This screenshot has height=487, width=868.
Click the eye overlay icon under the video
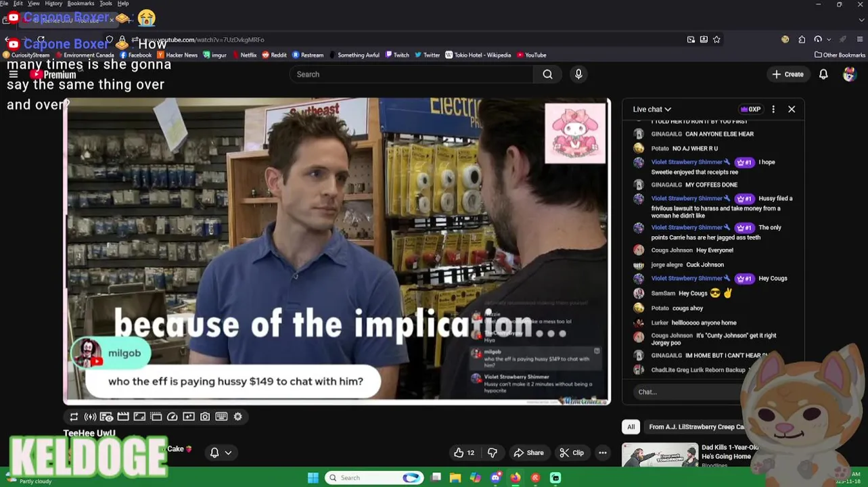point(106,417)
